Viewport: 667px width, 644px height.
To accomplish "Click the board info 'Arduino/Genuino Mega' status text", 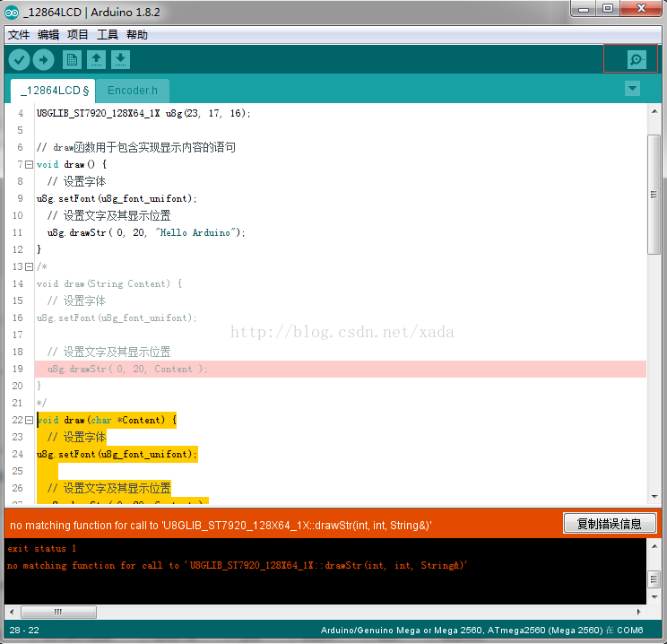I will (x=482, y=630).
